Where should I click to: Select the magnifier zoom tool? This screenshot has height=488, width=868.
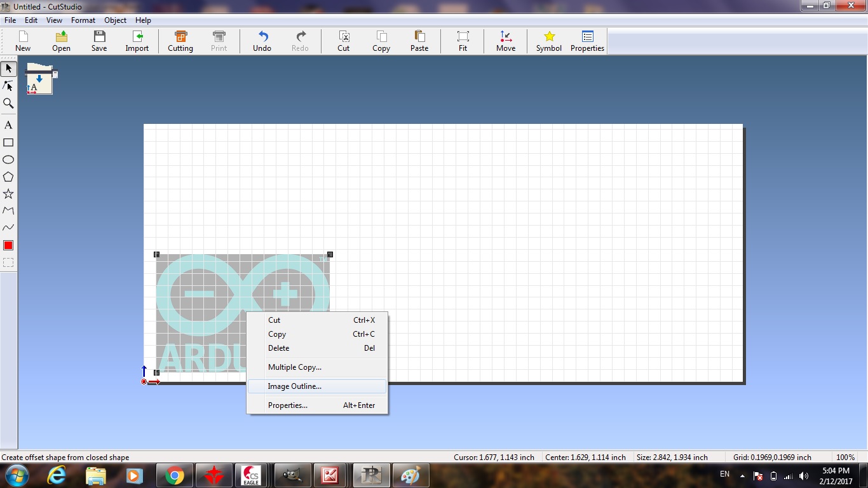[x=8, y=103]
